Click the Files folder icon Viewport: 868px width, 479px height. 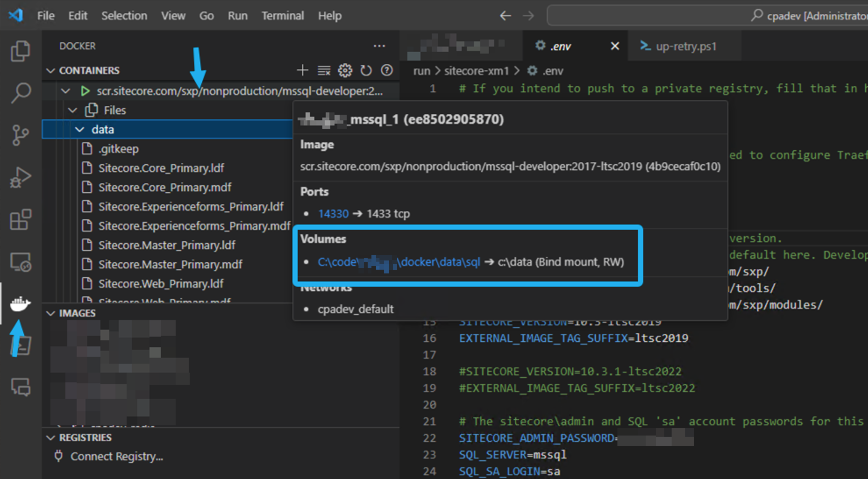pos(91,110)
